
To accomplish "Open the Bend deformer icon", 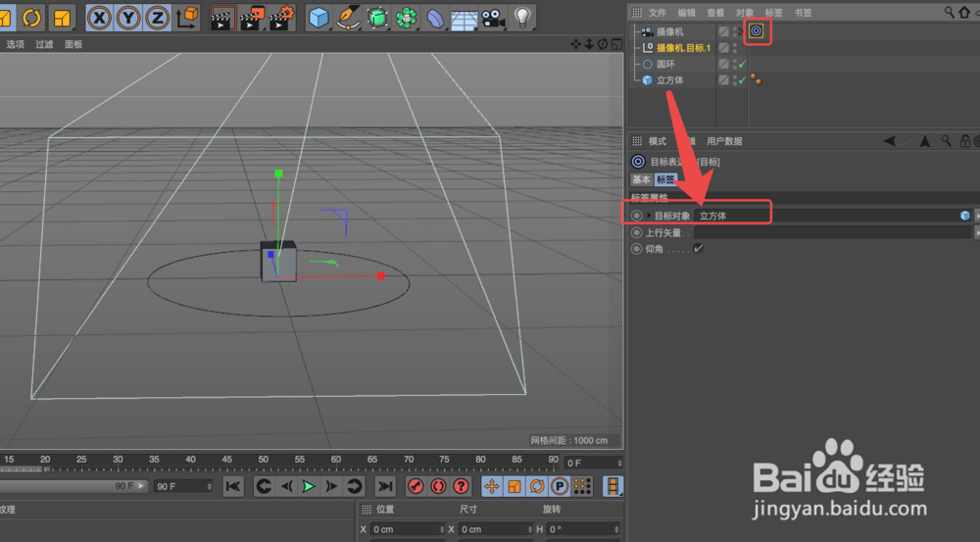I will tap(435, 18).
